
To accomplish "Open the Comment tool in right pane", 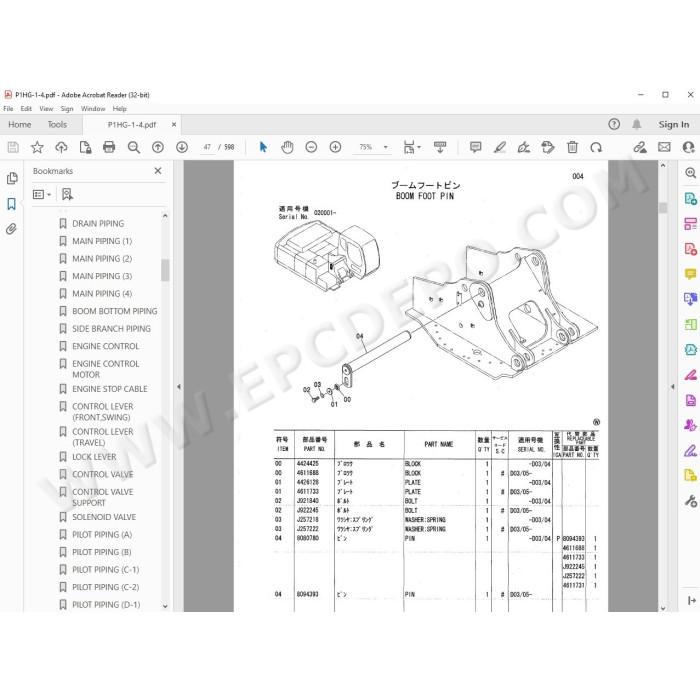I will (690, 273).
